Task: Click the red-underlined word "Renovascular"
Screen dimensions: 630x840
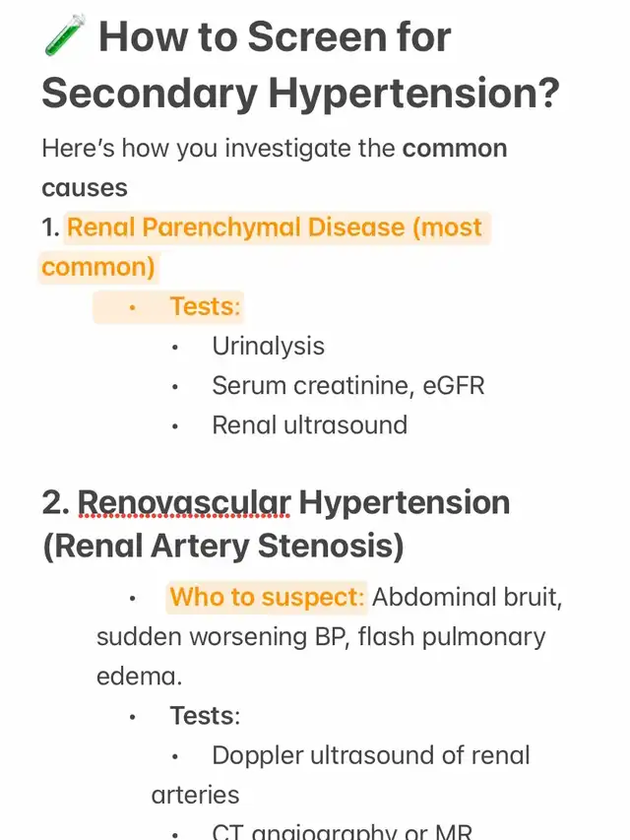Action: pos(184,502)
